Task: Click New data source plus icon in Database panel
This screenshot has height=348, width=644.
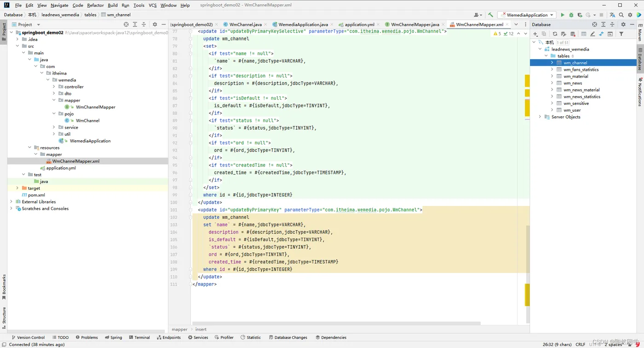Action: (535, 34)
